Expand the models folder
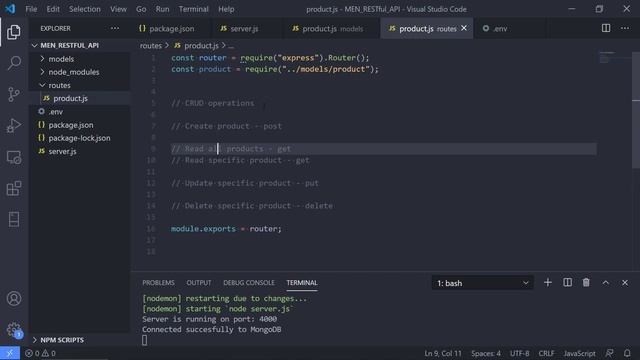The width and height of the screenshot is (640, 360). click(80, 59)
